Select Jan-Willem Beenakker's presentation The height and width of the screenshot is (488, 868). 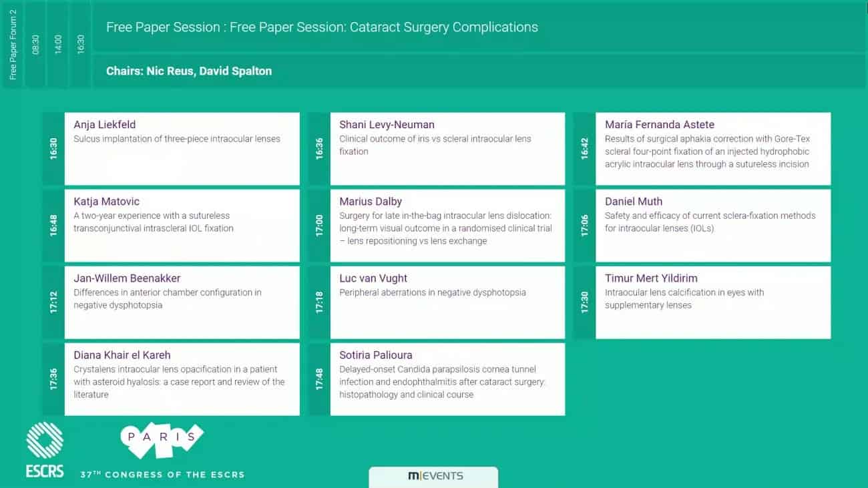(x=171, y=302)
